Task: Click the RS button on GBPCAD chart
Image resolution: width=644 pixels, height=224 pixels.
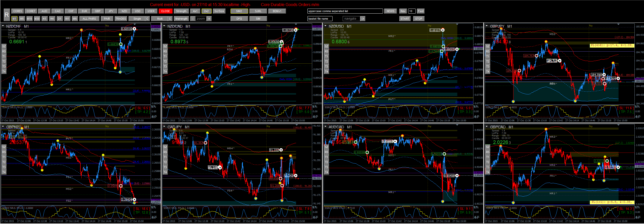Action: tap(488, 152)
